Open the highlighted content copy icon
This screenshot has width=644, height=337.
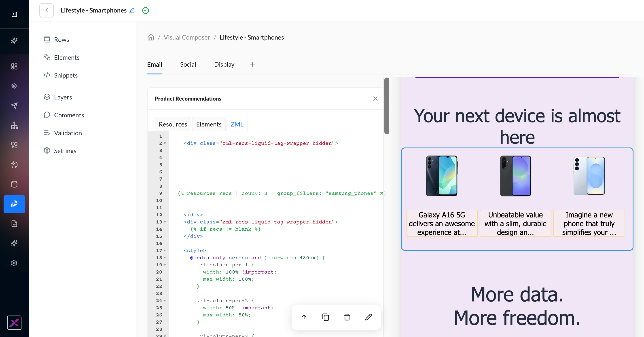coord(14,204)
